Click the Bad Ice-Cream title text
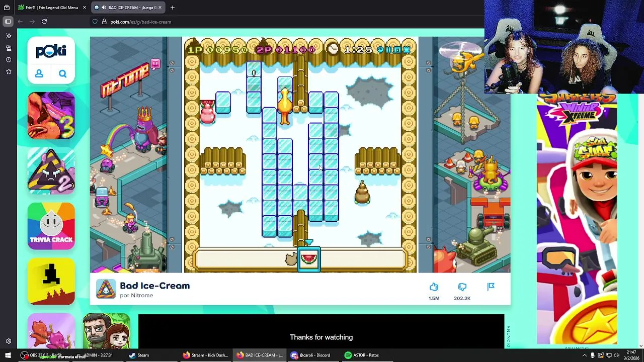Screen dimensions: 644x362 [155, 286]
